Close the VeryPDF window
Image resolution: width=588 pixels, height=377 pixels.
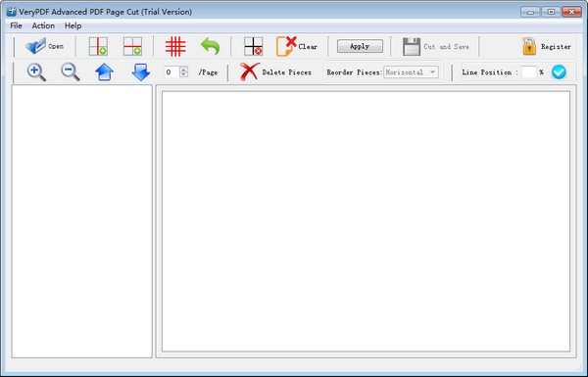[x=572, y=12]
